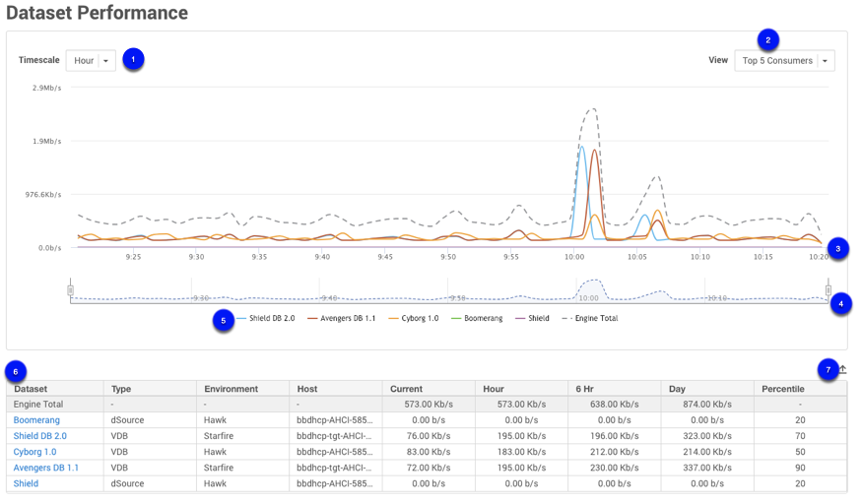The image size is (862, 504).
Task: Open the Cyborg 1.0 dataset link
Action: click(34, 452)
